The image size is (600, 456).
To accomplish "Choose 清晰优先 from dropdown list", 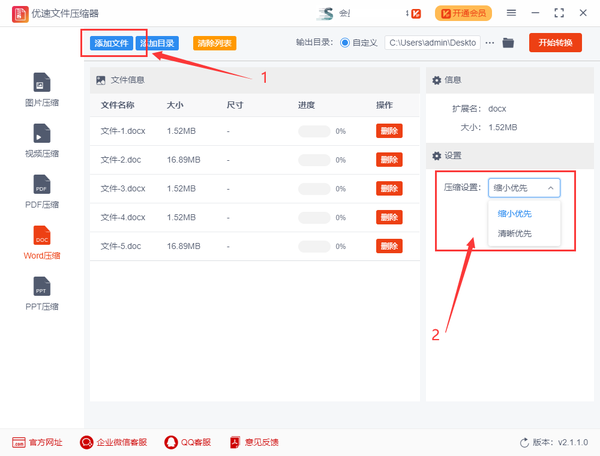I will 515,233.
